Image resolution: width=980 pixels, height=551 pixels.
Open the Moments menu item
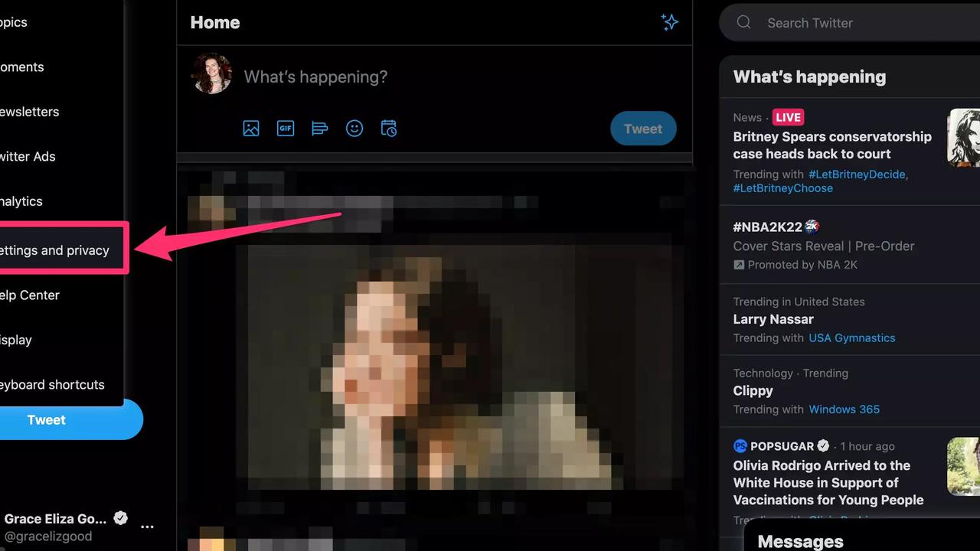pyautogui.click(x=21, y=67)
